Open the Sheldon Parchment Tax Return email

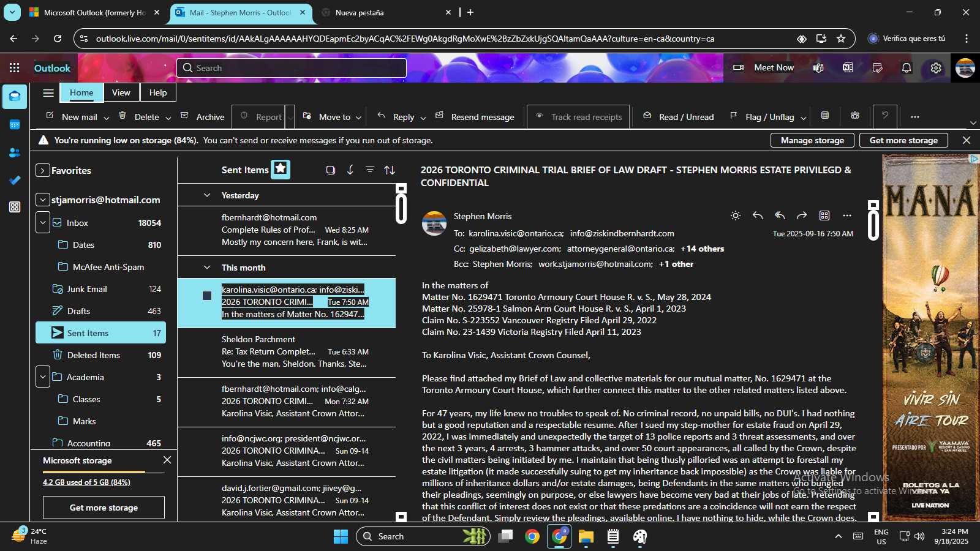pyautogui.click(x=287, y=352)
